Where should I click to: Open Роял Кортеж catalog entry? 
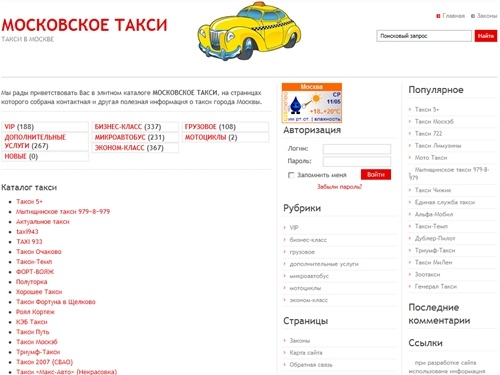pos(35,312)
